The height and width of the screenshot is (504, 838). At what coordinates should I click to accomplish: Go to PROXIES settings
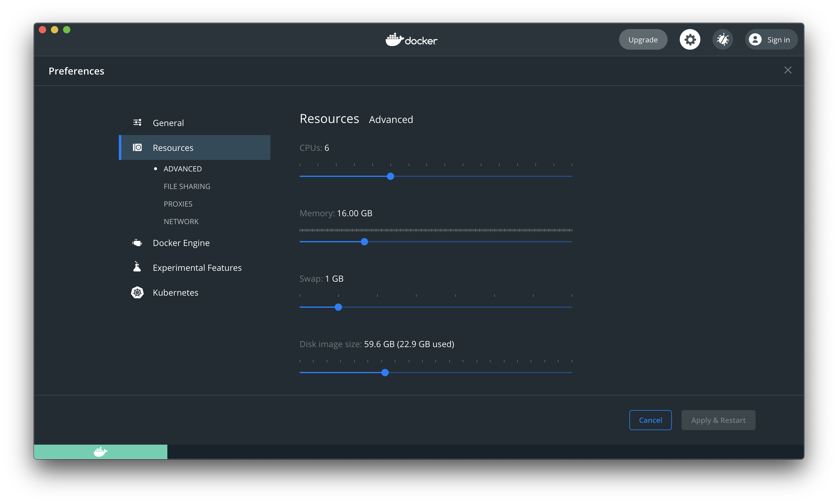pos(178,204)
